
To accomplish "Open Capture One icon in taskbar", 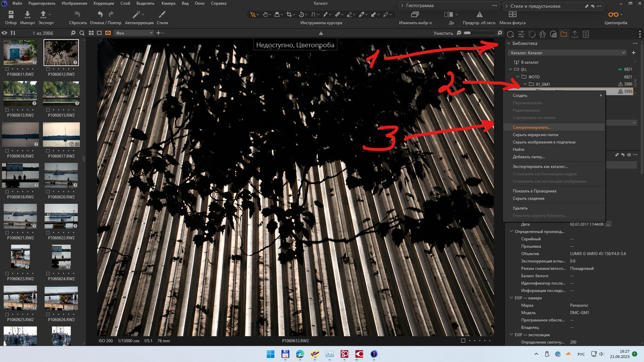I will click(x=374, y=354).
